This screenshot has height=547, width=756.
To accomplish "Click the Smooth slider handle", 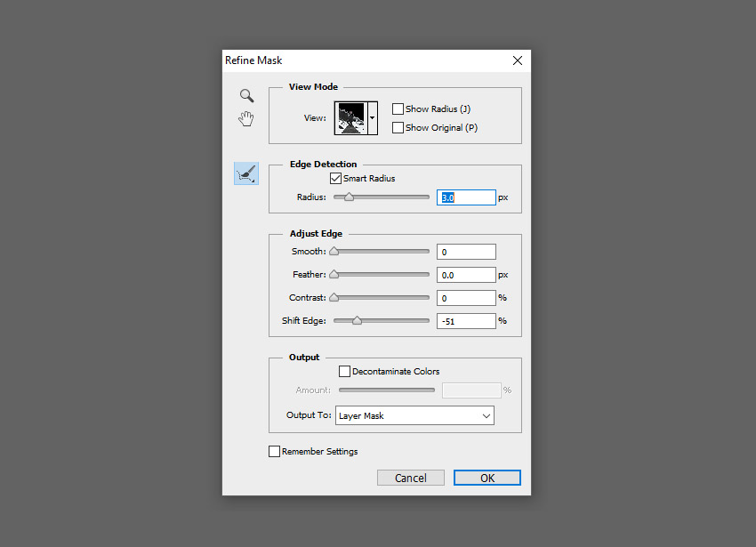I will click(x=334, y=252).
